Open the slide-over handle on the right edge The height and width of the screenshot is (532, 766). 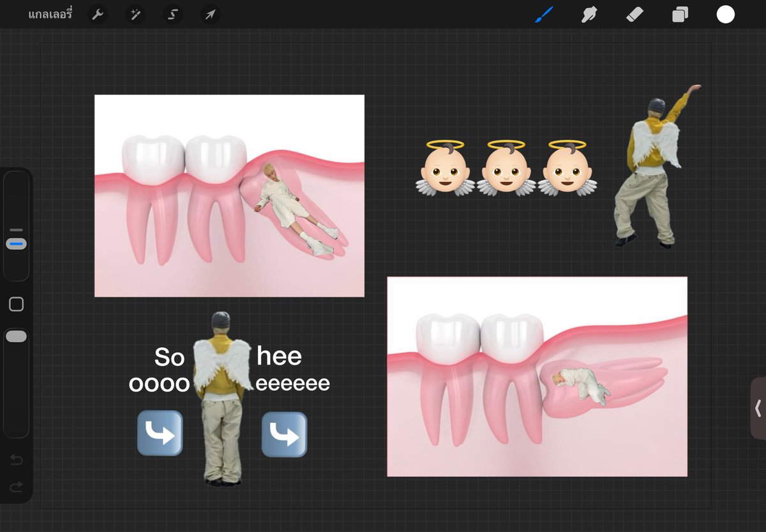(758, 408)
